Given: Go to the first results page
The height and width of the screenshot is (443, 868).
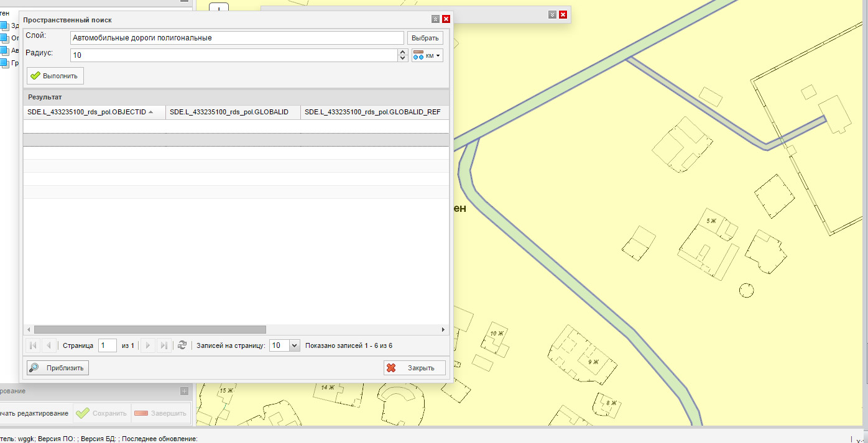Looking at the screenshot, I should point(34,345).
